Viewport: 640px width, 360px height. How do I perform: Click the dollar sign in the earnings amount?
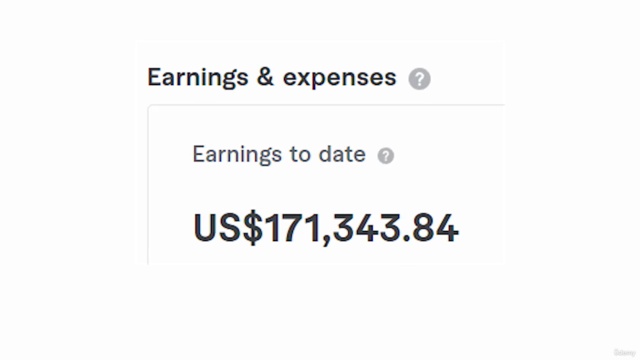coord(253,228)
